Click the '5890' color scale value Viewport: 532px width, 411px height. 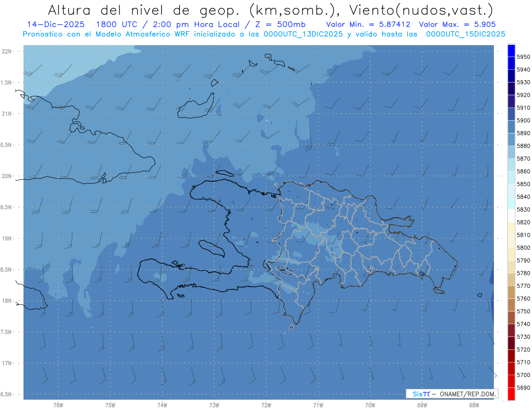(523, 133)
